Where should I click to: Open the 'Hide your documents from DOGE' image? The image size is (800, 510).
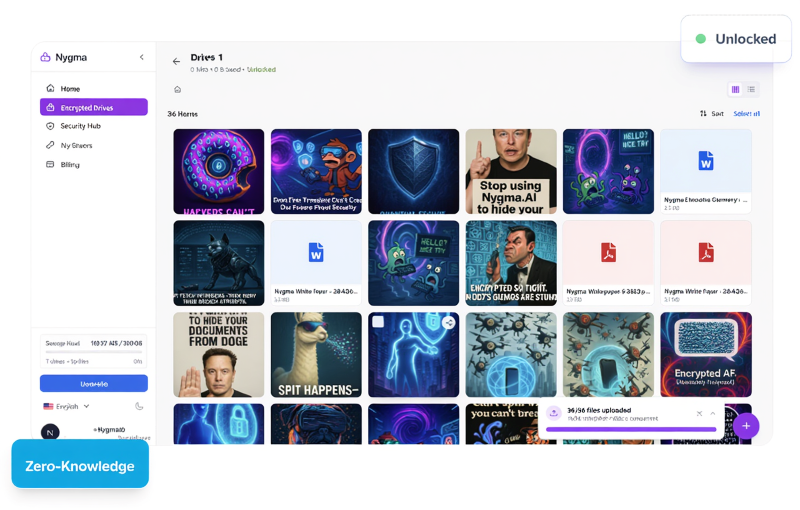(219, 355)
